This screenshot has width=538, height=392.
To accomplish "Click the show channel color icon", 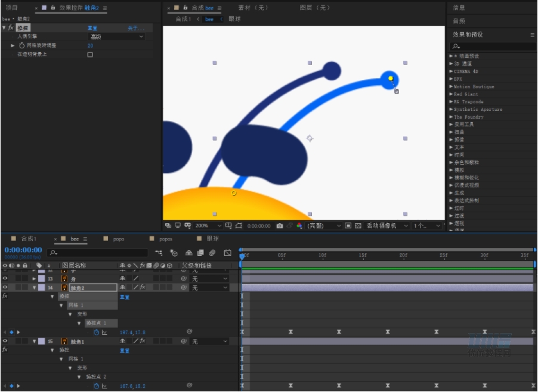I will coord(299,226).
